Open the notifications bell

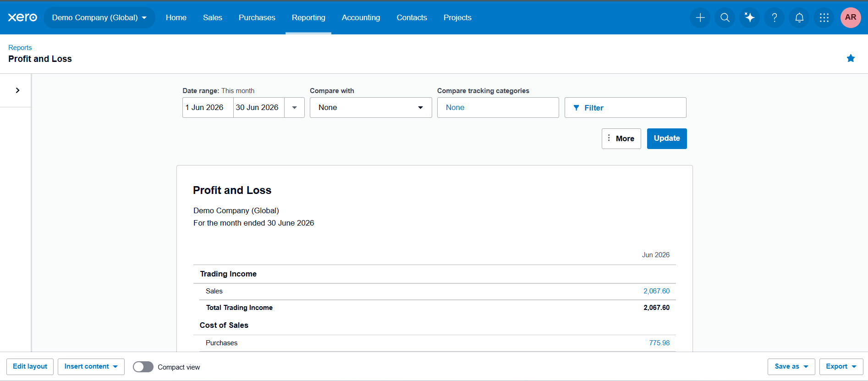pos(799,17)
